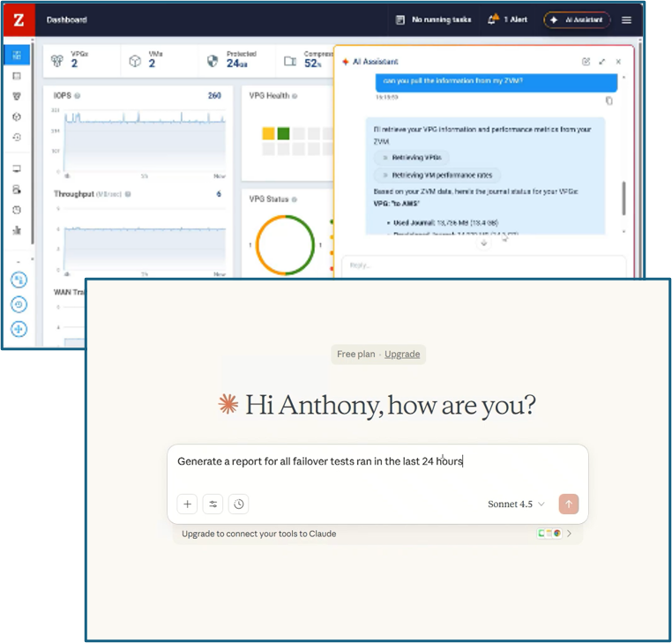672x643 pixels.
Task: Click the VMs count tile
Action: pyautogui.click(x=159, y=61)
